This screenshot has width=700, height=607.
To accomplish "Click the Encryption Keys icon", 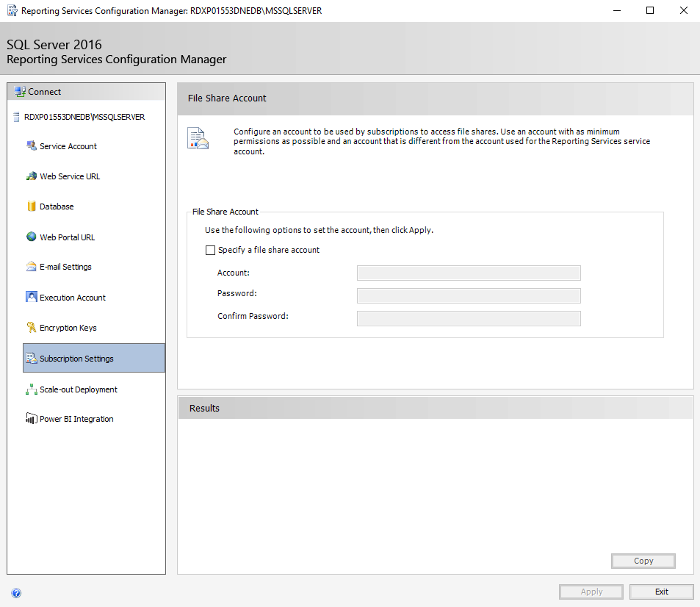I will pyautogui.click(x=32, y=328).
